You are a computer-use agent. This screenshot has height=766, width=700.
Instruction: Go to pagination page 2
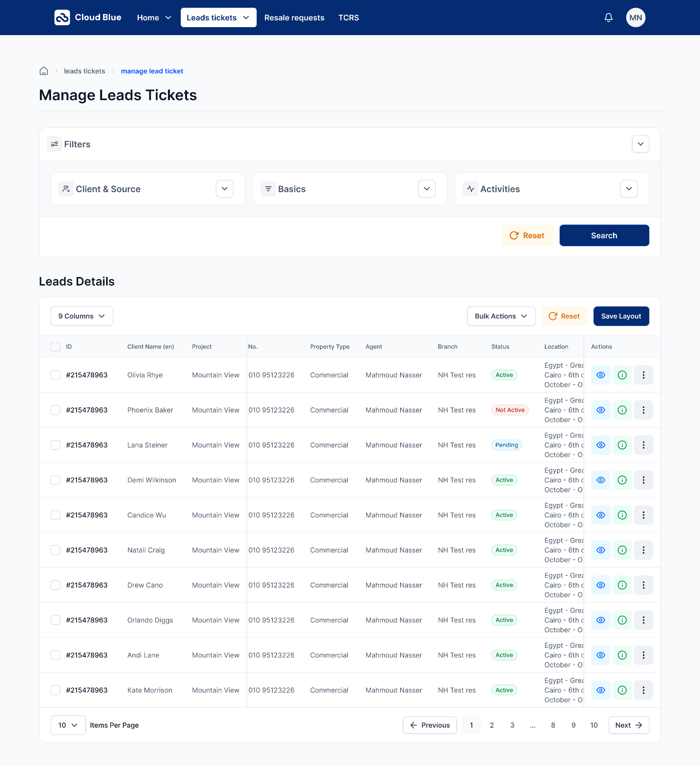pyautogui.click(x=492, y=725)
